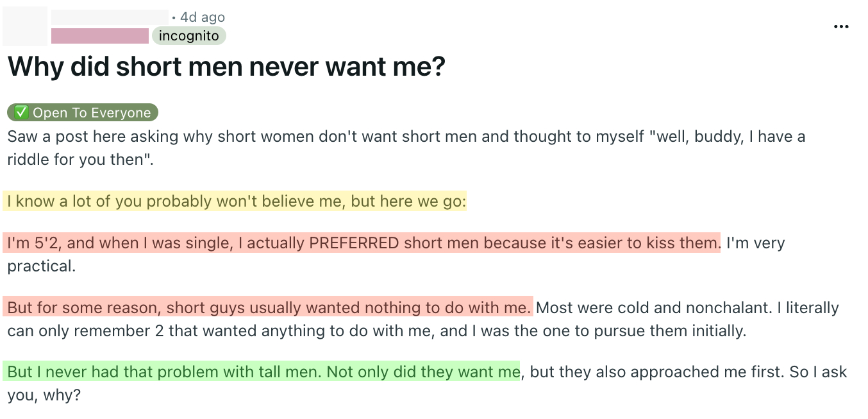
Task: Open the post title Why did short men
Action: [x=227, y=66]
